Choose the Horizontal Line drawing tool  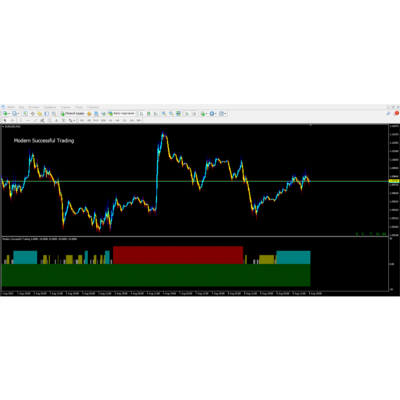click(x=28, y=120)
